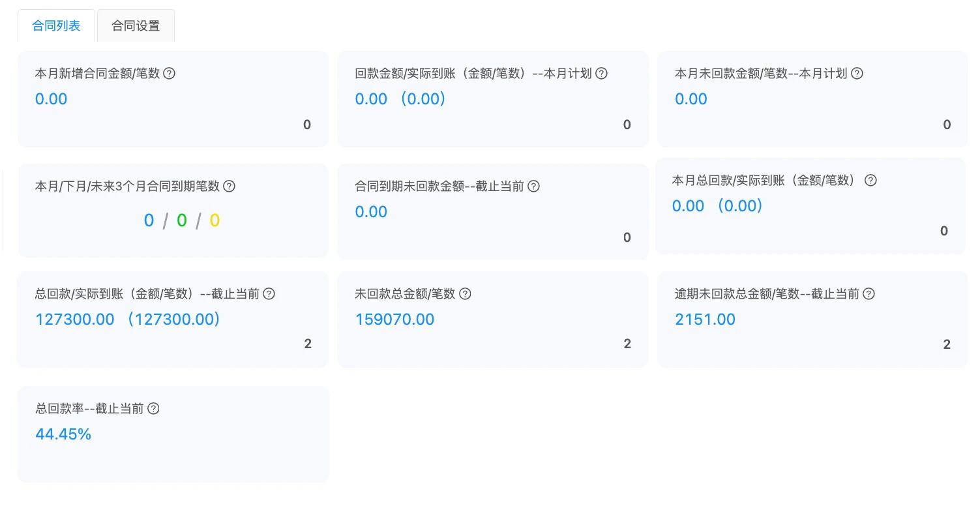Click the 159070.00 unpaid total amount
This screenshot has width=980, height=506.
click(394, 320)
